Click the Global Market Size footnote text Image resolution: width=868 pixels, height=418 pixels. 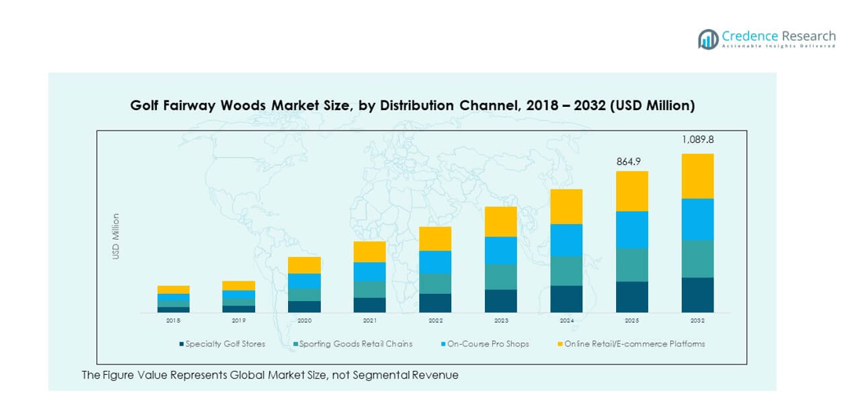[270, 376]
